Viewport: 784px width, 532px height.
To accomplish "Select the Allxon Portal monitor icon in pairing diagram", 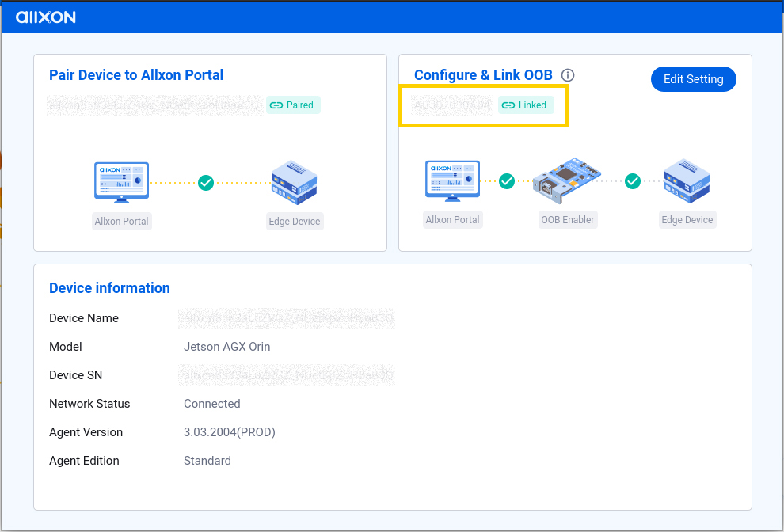I will coord(121,181).
